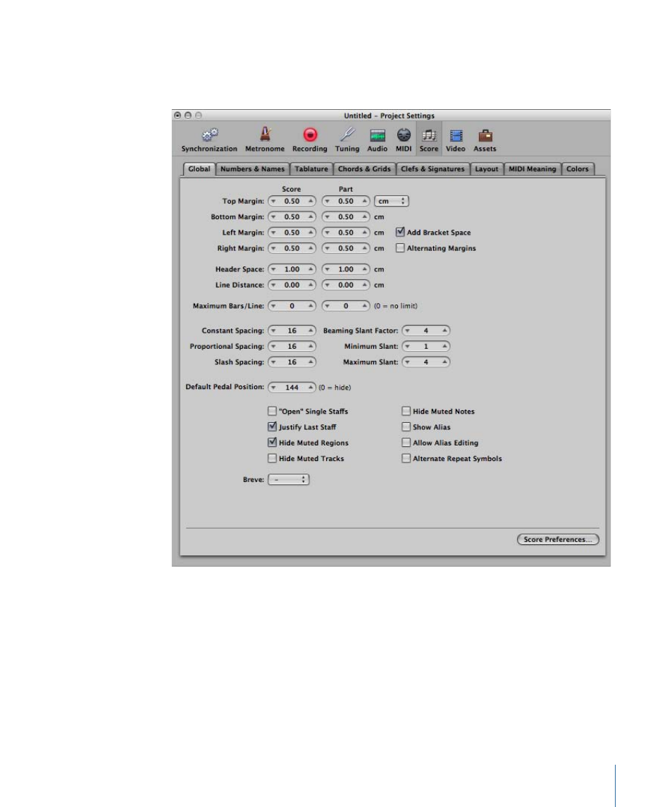
Task: Open the Chords & Grids tab
Action: click(364, 169)
